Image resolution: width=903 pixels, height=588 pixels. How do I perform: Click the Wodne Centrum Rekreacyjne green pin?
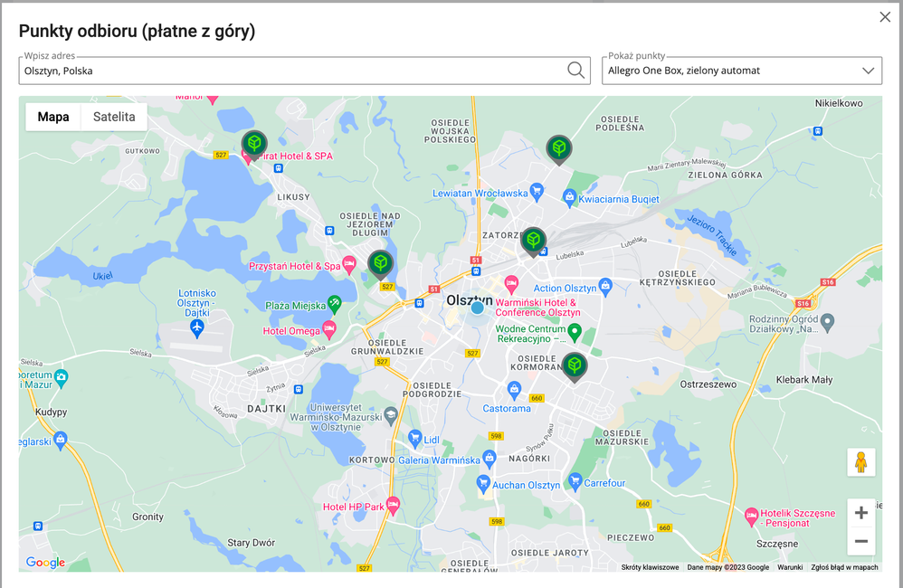574,332
